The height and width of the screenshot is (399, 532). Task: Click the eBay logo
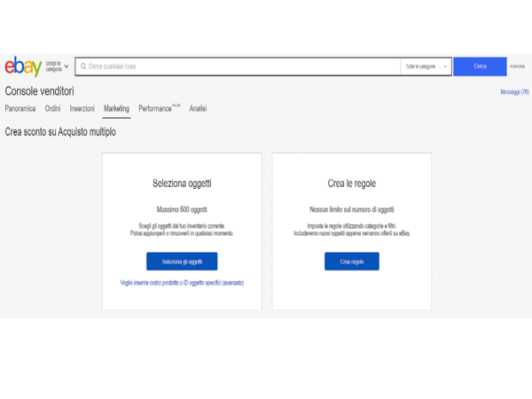[x=23, y=66]
